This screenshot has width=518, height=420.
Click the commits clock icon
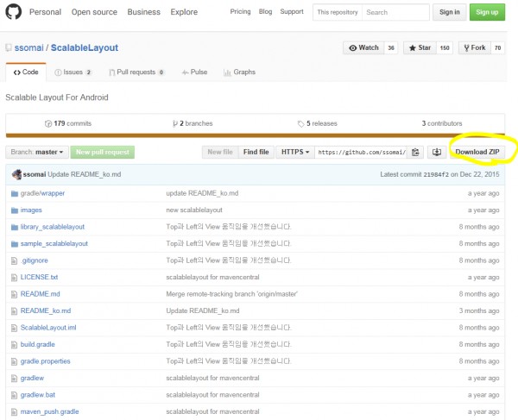coord(48,123)
